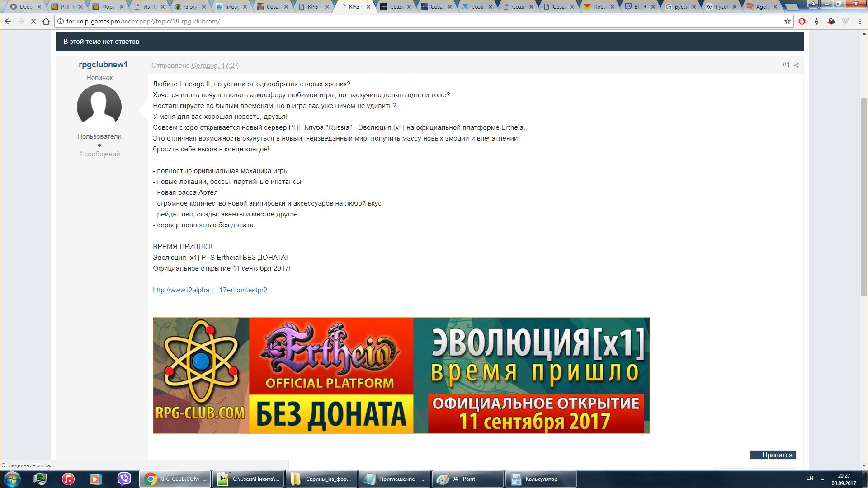Viewport: 868px width, 488px height.
Task: Switch to the lineage tab
Action: 232,7
